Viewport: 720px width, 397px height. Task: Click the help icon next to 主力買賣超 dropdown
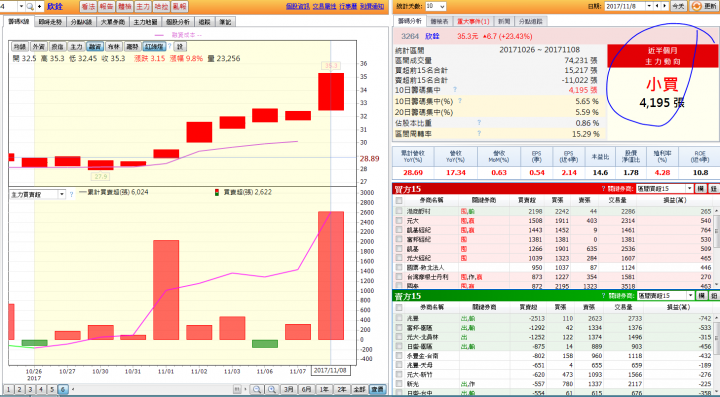(x=72, y=195)
